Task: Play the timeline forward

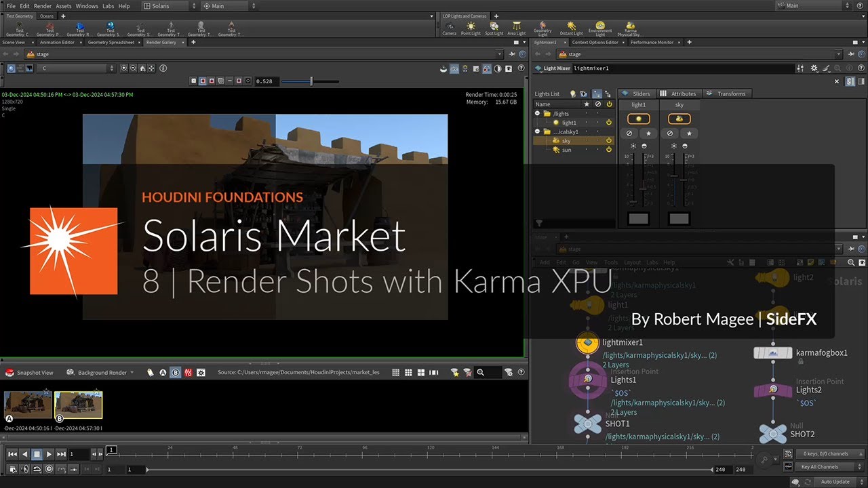Action: (x=49, y=454)
